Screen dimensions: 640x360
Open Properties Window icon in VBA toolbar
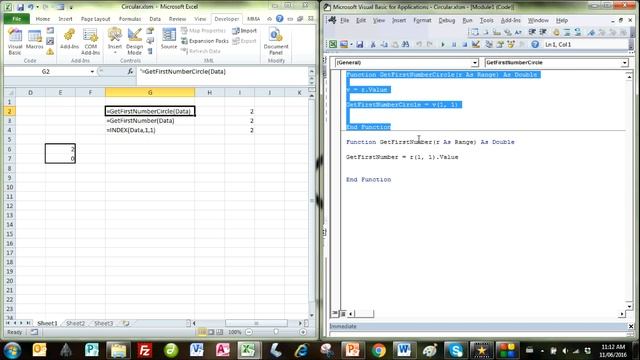coord(500,44)
